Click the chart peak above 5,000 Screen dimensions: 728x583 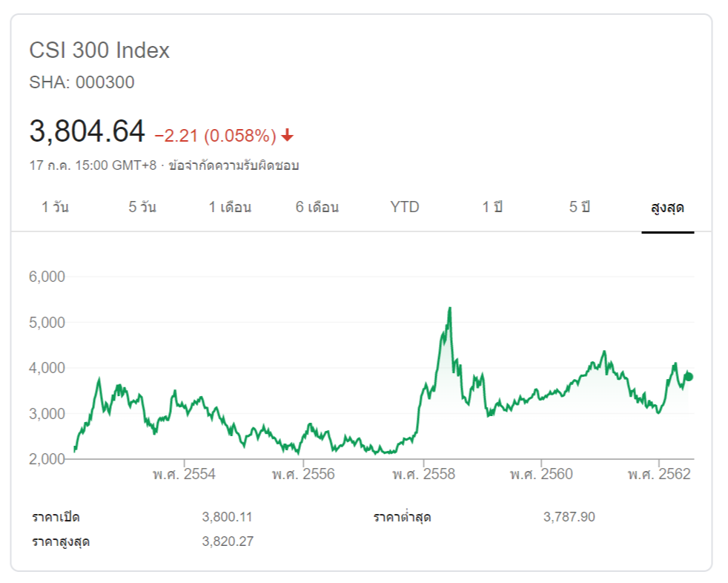click(449, 309)
